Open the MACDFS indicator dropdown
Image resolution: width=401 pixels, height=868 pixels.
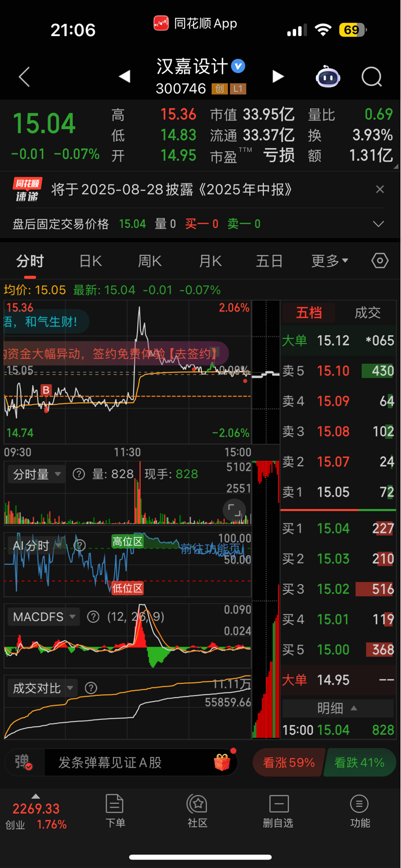(44, 617)
